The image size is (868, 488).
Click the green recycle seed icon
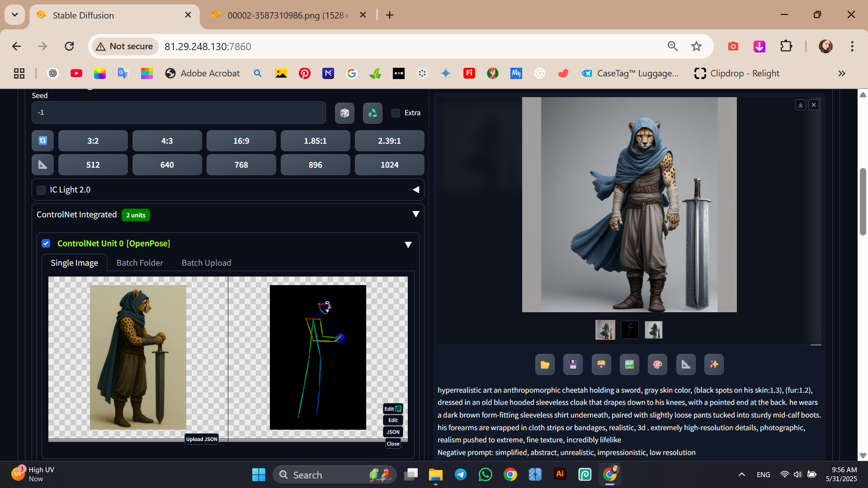(x=373, y=113)
